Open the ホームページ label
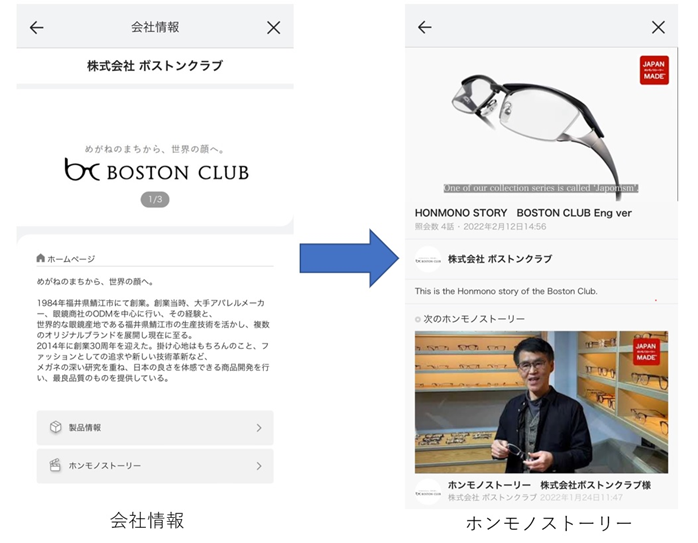The height and width of the screenshot is (543, 698). (71, 259)
